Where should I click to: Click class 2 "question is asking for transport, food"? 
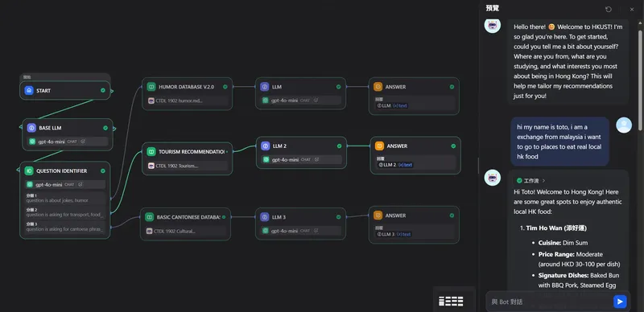pyautogui.click(x=65, y=212)
